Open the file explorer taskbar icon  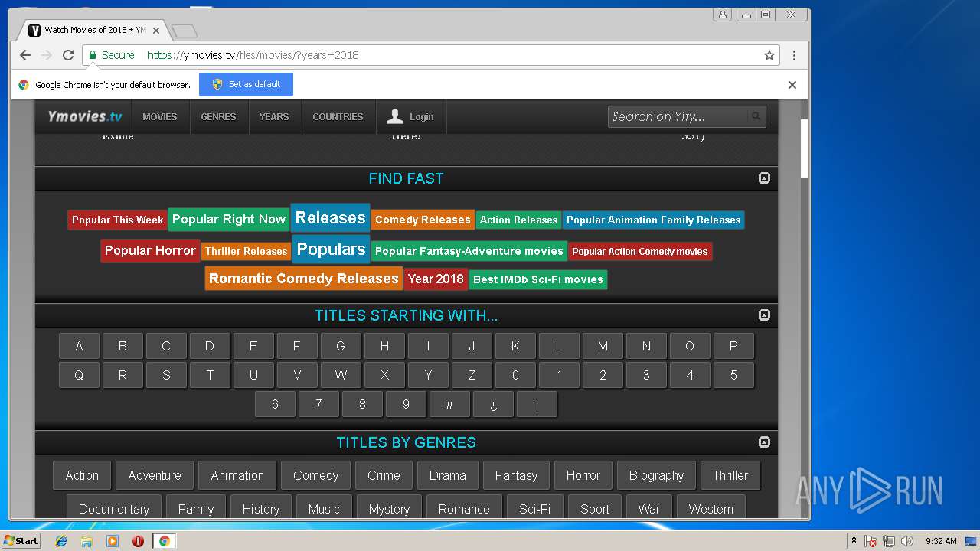87,541
